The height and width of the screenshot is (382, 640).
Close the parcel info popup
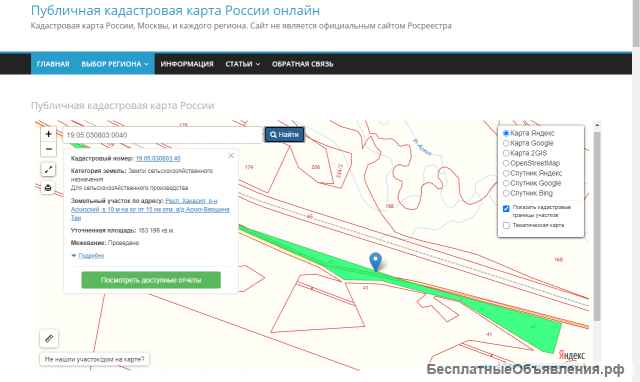231,155
